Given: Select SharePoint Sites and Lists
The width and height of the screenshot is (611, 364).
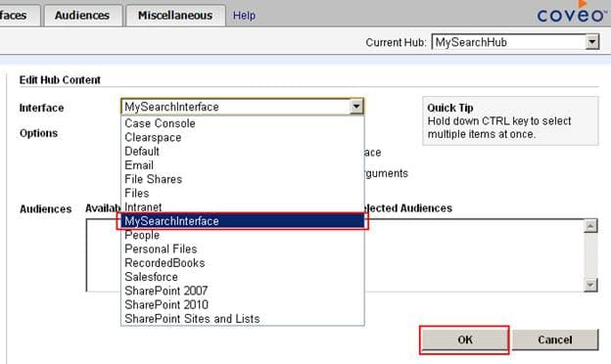Looking at the screenshot, I should pyautogui.click(x=243, y=318).
